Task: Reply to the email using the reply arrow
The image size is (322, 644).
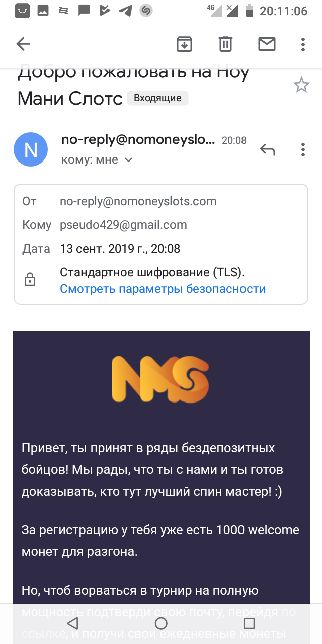Action: click(x=267, y=149)
